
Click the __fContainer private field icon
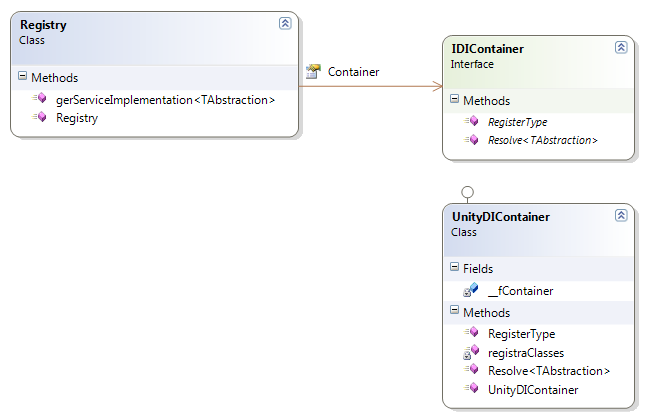coord(471,290)
